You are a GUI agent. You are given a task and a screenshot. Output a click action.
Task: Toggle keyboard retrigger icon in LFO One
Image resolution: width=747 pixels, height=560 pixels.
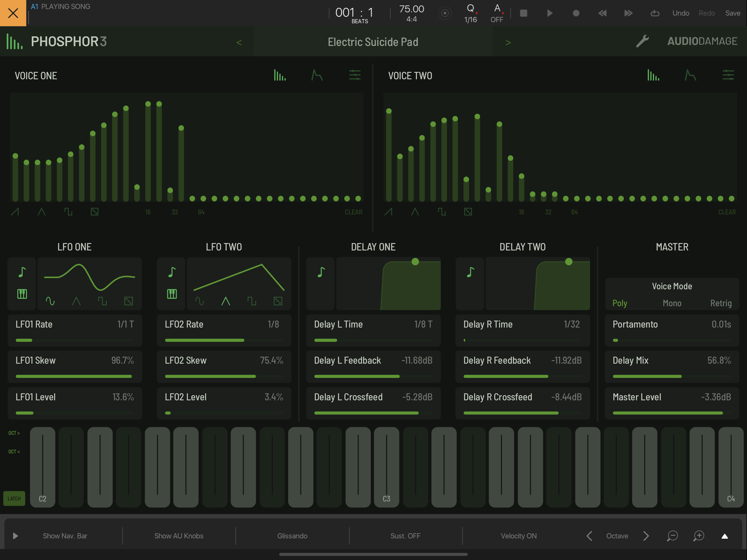pyautogui.click(x=22, y=294)
